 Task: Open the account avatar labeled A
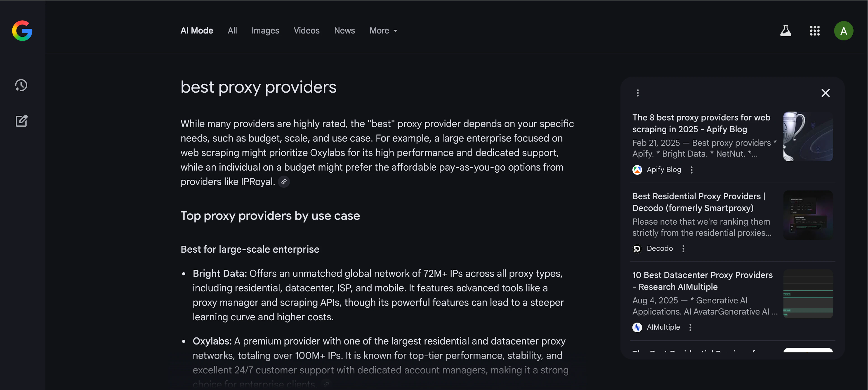pyautogui.click(x=843, y=31)
